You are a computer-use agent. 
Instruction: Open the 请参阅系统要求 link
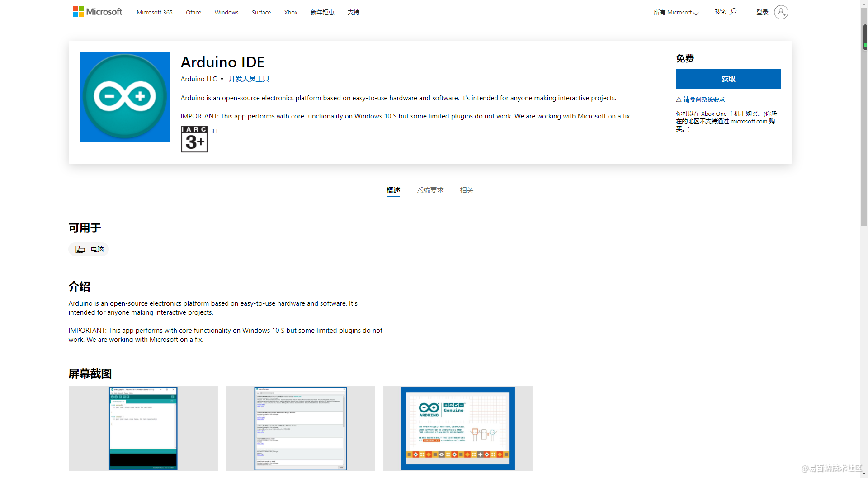click(x=704, y=99)
